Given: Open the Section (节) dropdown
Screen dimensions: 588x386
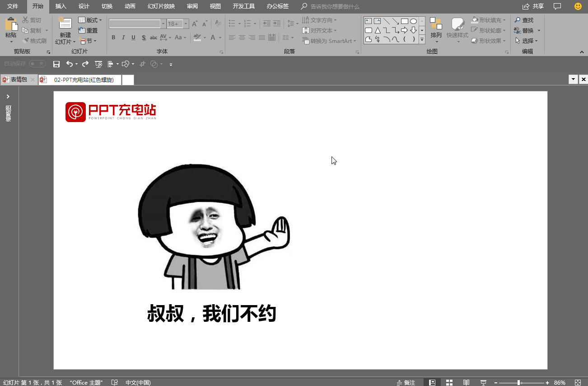Looking at the screenshot, I should (88, 41).
